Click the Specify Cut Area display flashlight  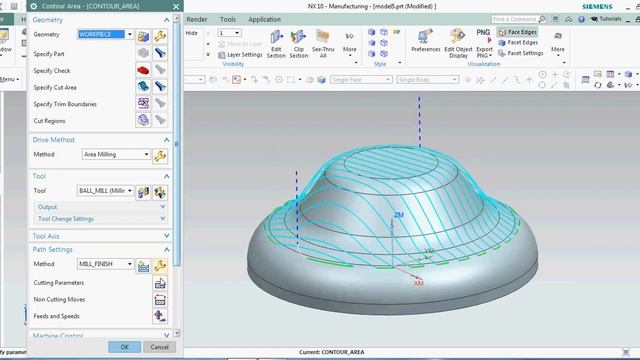(160, 87)
